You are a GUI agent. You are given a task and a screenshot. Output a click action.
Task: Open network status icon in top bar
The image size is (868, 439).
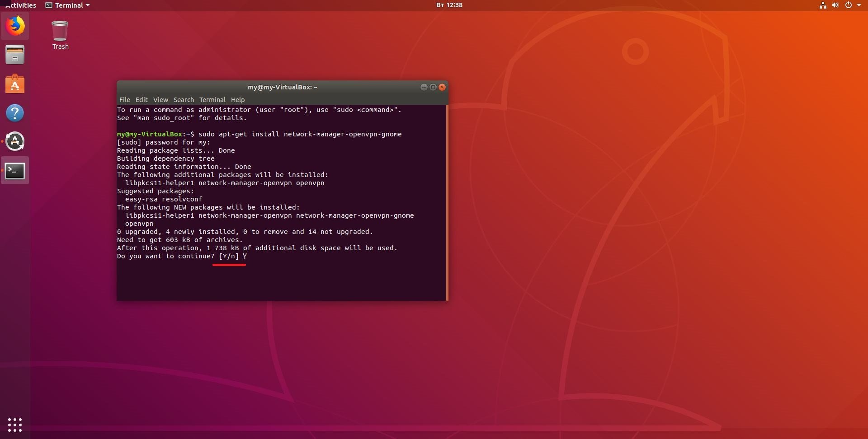coord(823,5)
